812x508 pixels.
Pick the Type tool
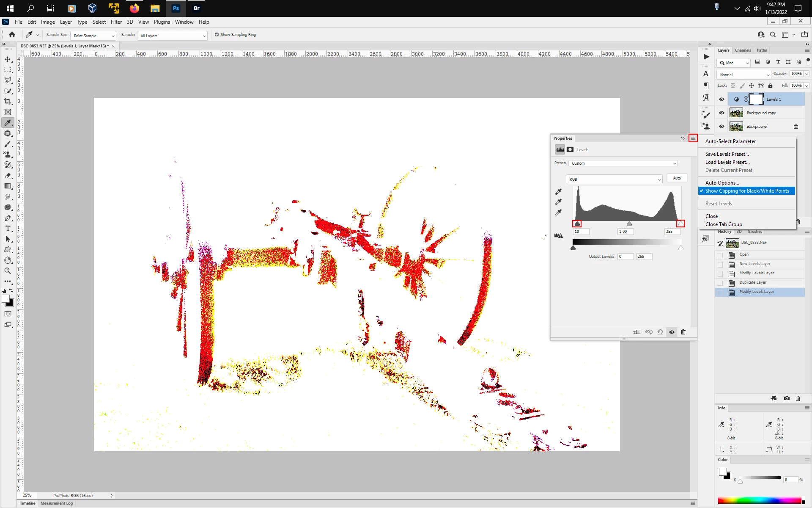point(8,229)
